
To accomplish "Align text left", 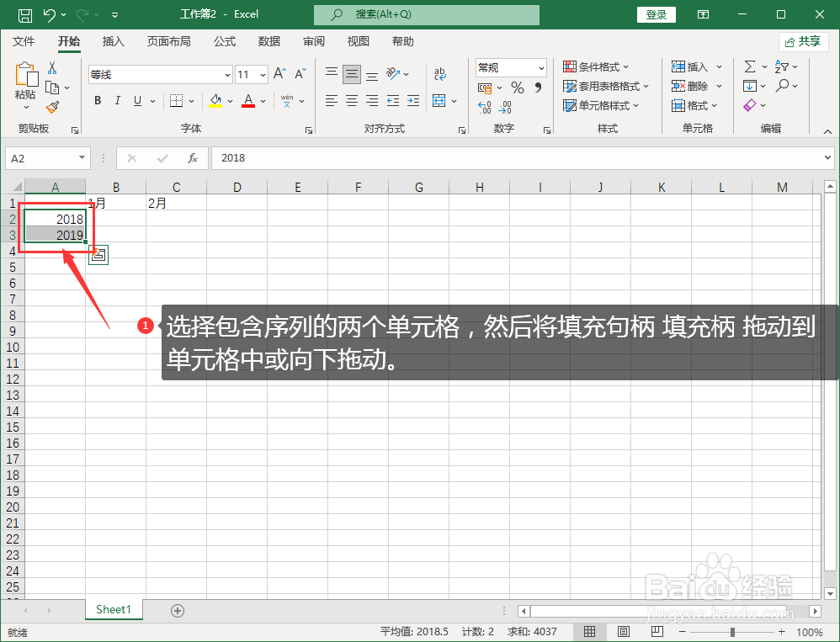I will coord(332,101).
